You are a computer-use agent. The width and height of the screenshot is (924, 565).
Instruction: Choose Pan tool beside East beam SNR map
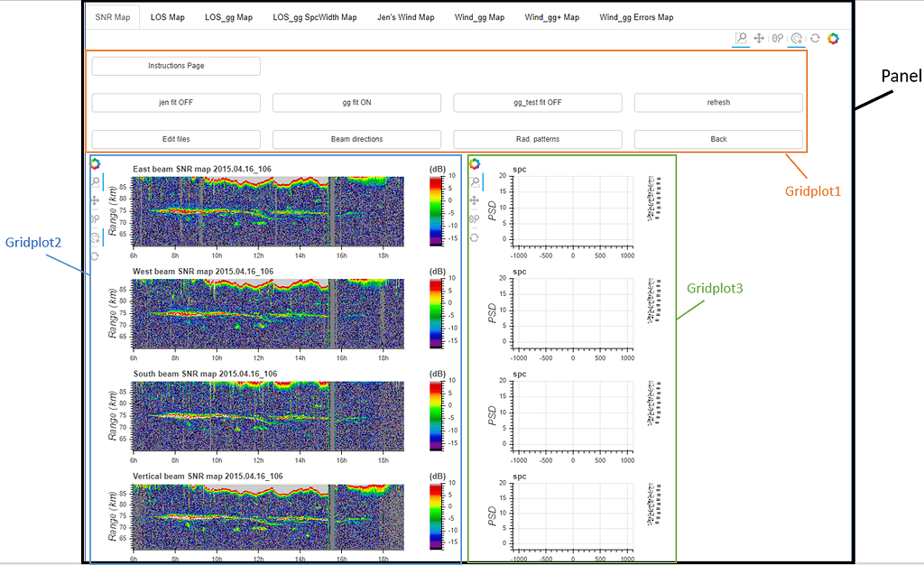(95, 200)
